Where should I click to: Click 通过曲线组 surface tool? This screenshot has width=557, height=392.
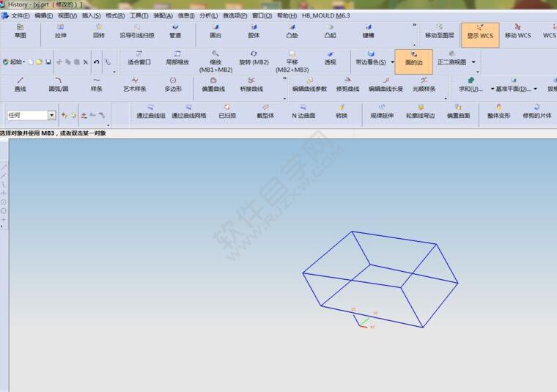coord(151,111)
